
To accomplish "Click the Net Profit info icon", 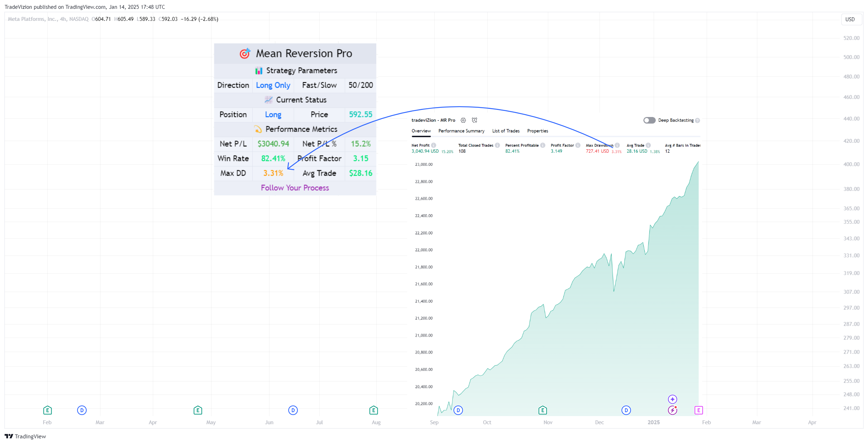I will click(x=434, y=145).
